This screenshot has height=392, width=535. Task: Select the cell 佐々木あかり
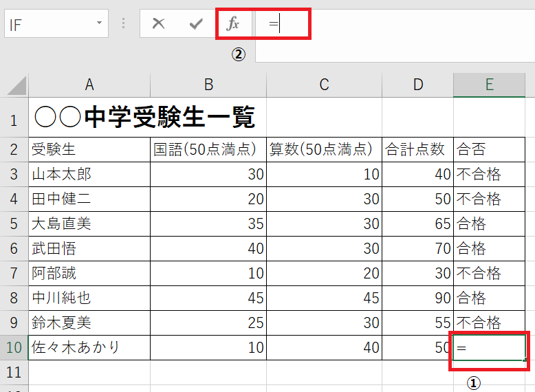[89, 348]
